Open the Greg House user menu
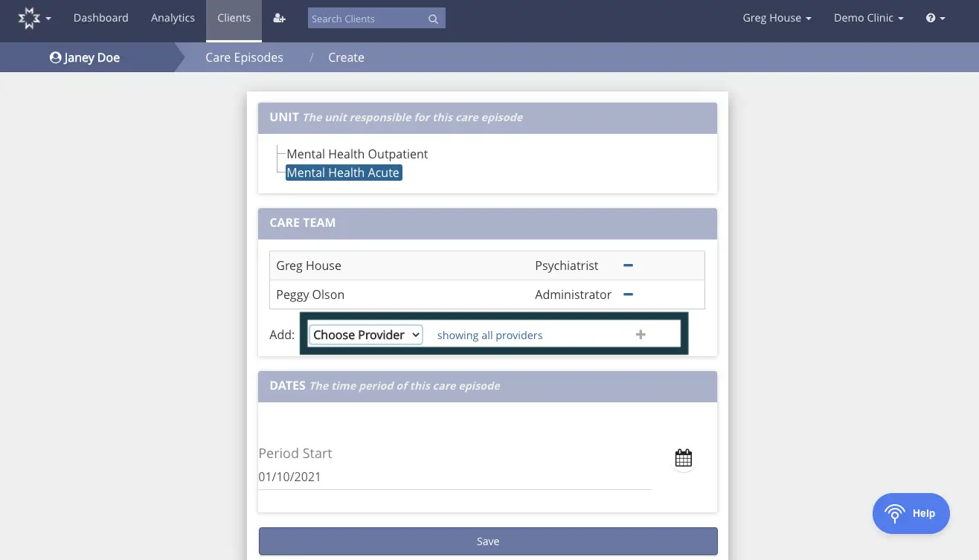This screenshot has height=560, width=979. coord(777,17)
